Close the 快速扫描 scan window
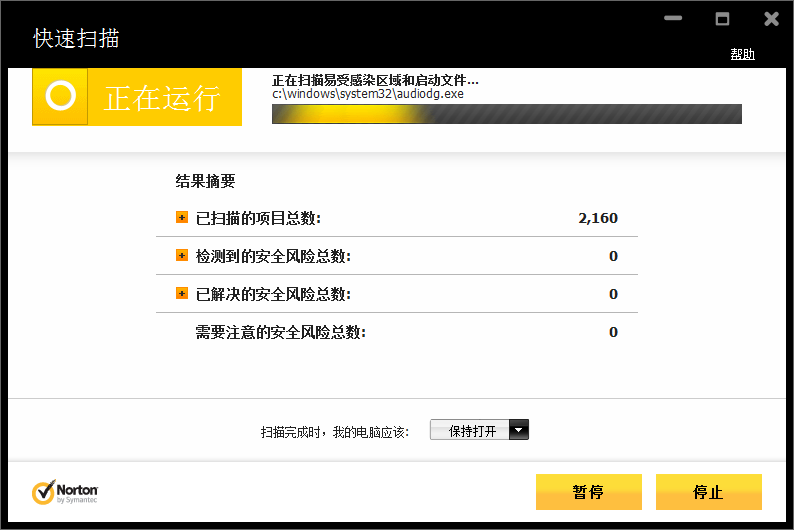The image size is (794, 530). coord(771,19)
